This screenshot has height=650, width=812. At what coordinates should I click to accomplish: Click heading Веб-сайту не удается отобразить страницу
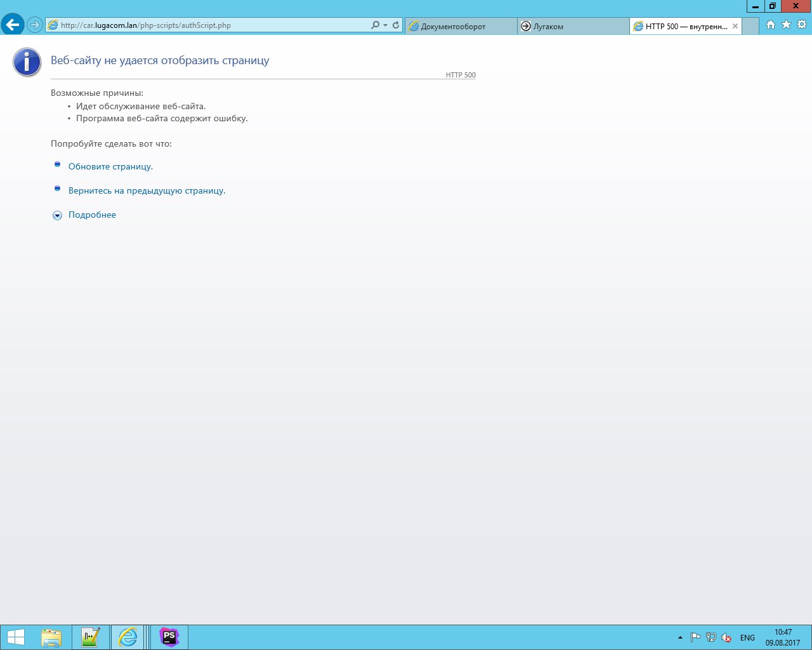[x=160, y=60]
